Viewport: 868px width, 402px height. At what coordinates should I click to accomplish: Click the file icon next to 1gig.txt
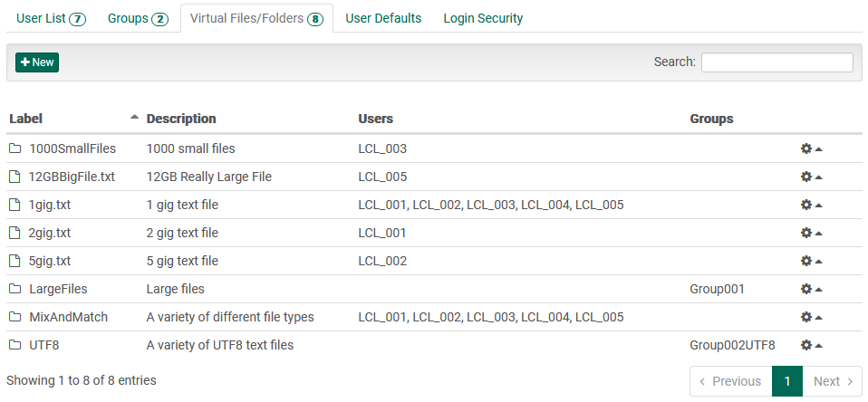pos(14,205)
